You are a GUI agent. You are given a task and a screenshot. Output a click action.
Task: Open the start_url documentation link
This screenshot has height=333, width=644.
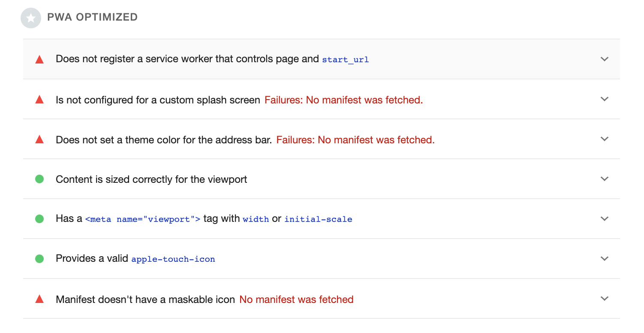[345, 59]
